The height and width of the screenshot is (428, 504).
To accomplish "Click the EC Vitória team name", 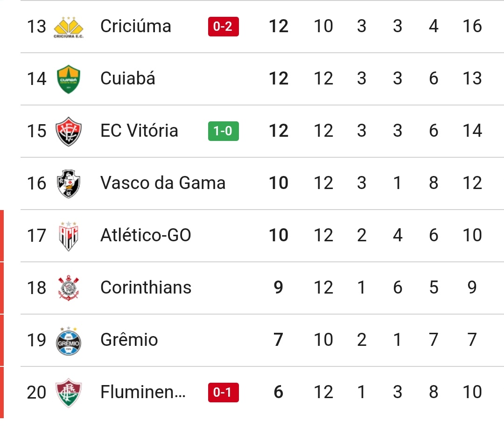I will (x=139, y=131).
